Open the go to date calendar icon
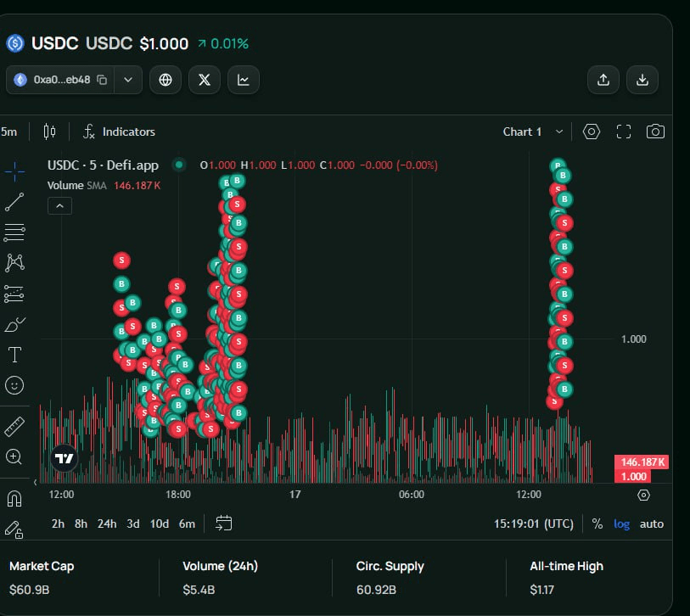This screenshot has width=690, height=616. 223,524
